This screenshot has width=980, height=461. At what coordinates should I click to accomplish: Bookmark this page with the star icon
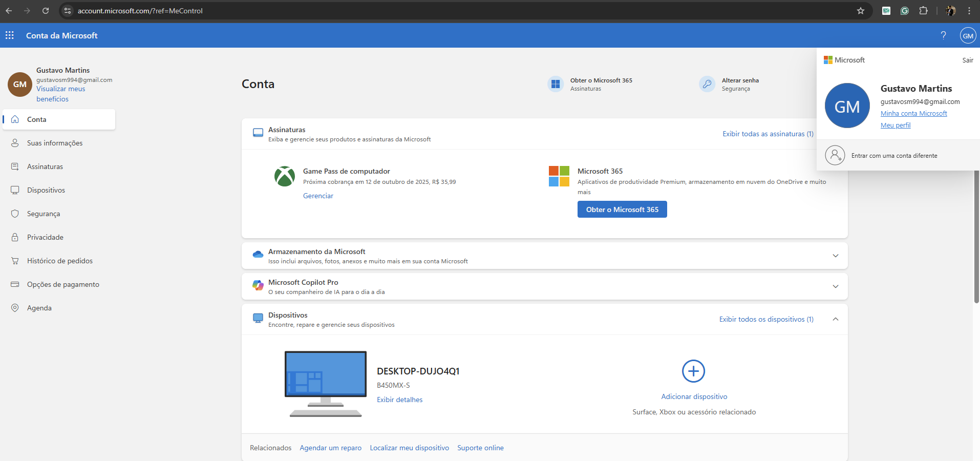click(861, 11)
